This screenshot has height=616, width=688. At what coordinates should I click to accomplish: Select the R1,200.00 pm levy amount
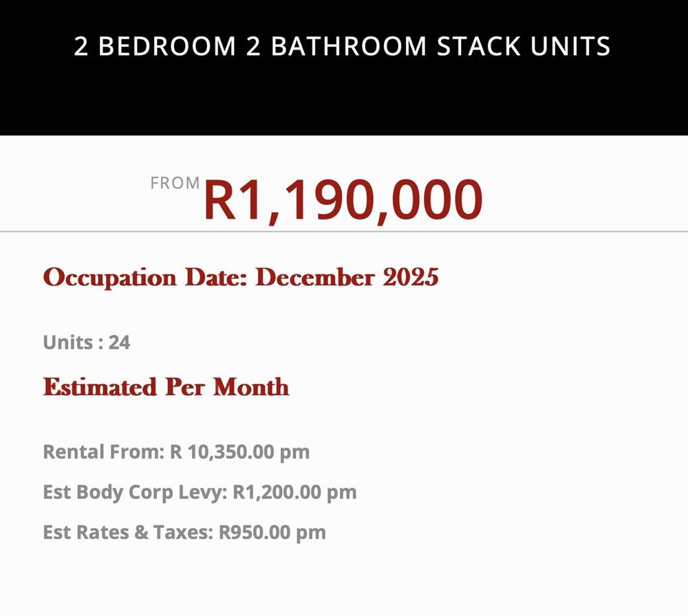coord(294,492)
